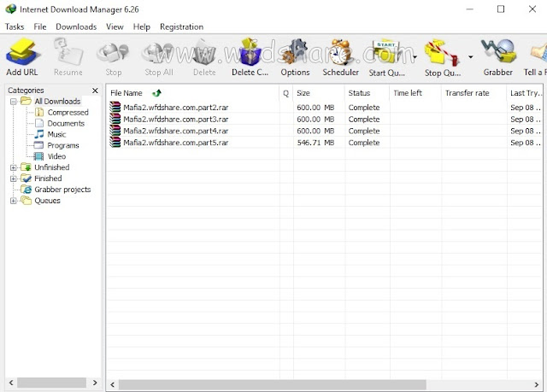The height and width of the screenshot is (392, 547).
Task: Select the All Downloads category
Action: (57, 102)
